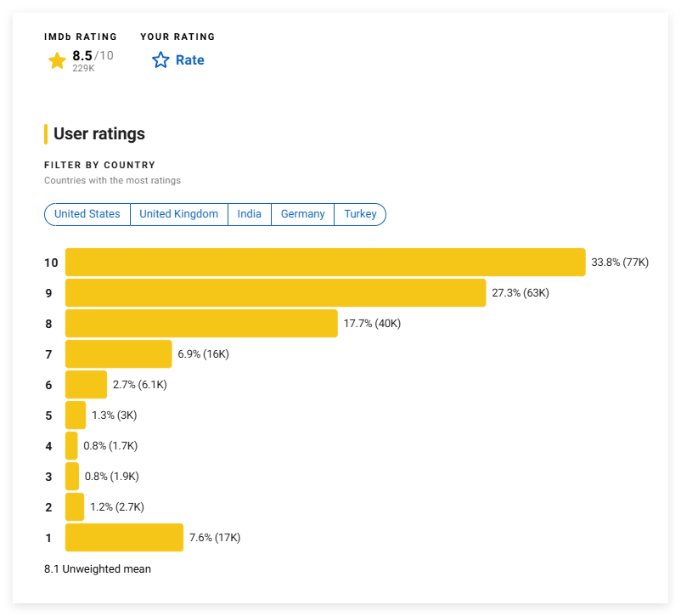Image resolution: width=681 pixels, height=616 pixels.
Task: Click the 7-star rating bar
Action: [119, 353]
